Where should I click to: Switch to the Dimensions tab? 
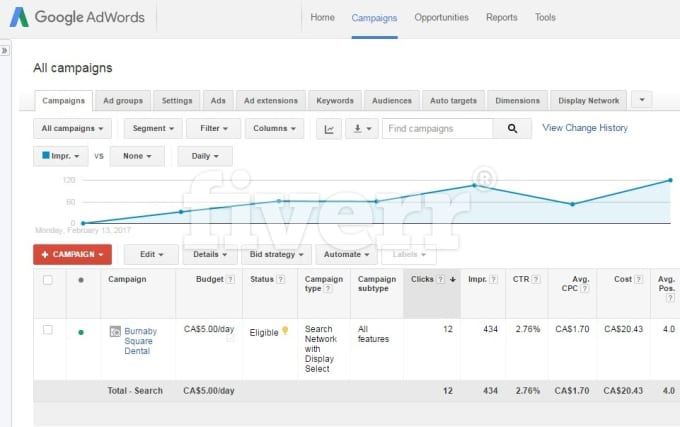point(517,101)
